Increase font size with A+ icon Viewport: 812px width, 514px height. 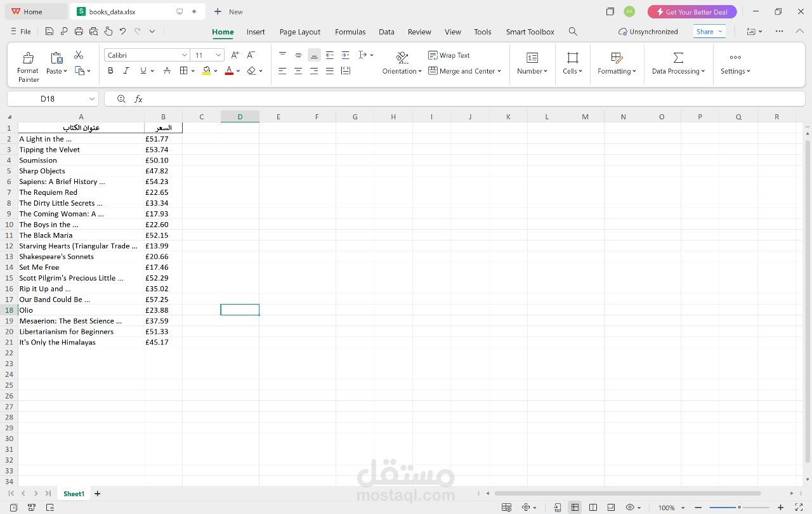[235, 55]
